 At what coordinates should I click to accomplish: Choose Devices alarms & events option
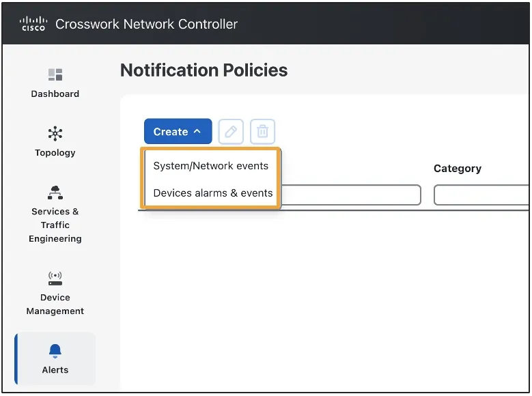pos(213,193)
